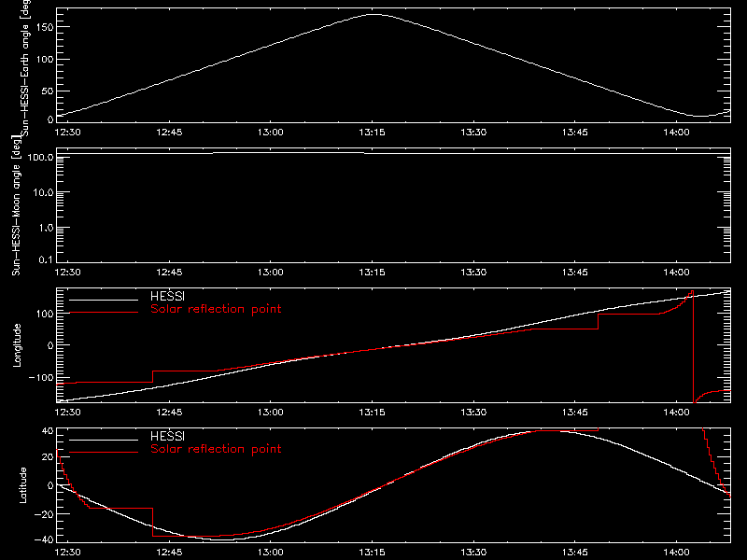This screenshot has width=747, height=560.
Task: Click '13:45' time label under Sun-HESSI-Moon plot
Action: click(575, 272)
